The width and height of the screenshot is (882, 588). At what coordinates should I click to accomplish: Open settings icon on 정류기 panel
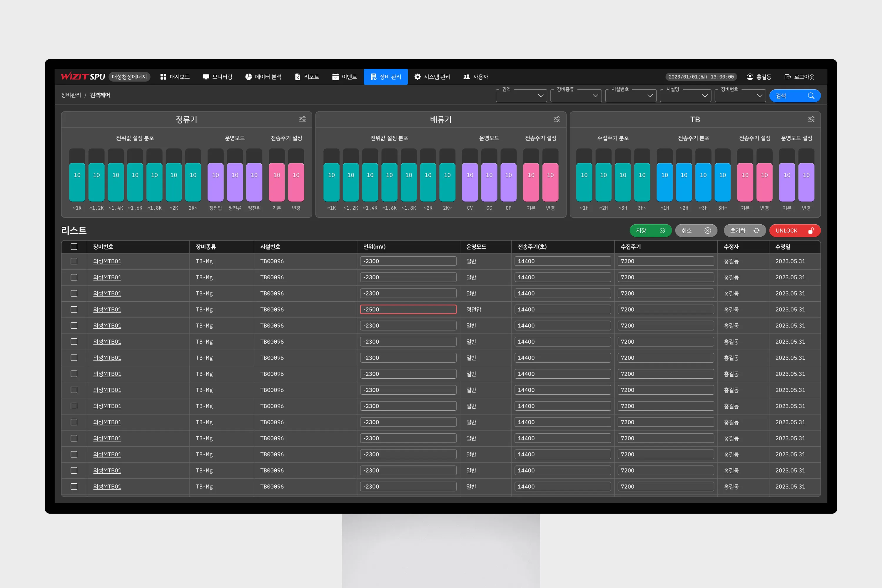coord(302,119)
